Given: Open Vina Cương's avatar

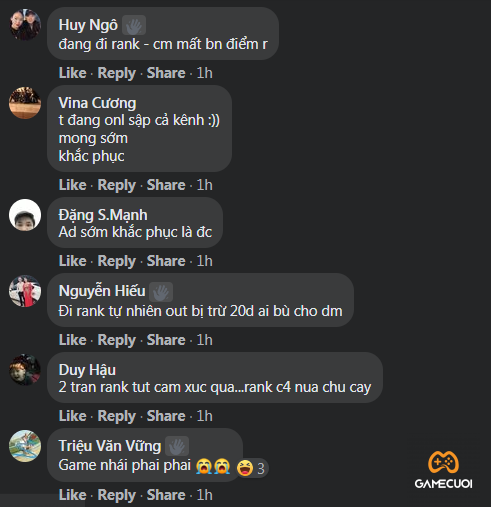Looking at the screenshot, I should click(x=25, y=103).
